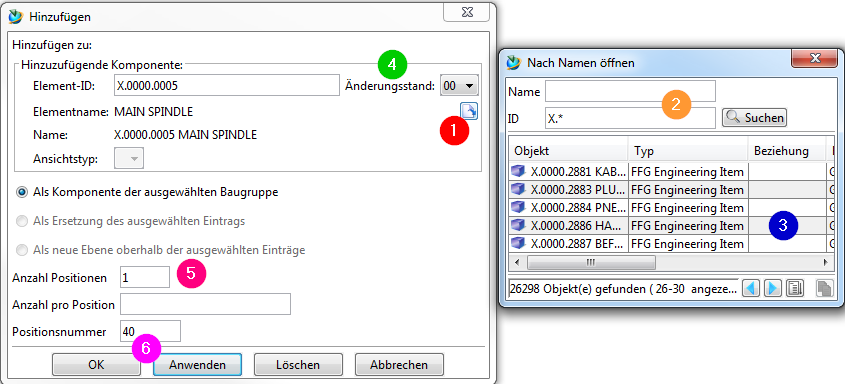This screenshot has width=845, height=384.
Task: Click cube icon of X.0000.2883 row
Action: pyautogui.click(x=518, y=190)
